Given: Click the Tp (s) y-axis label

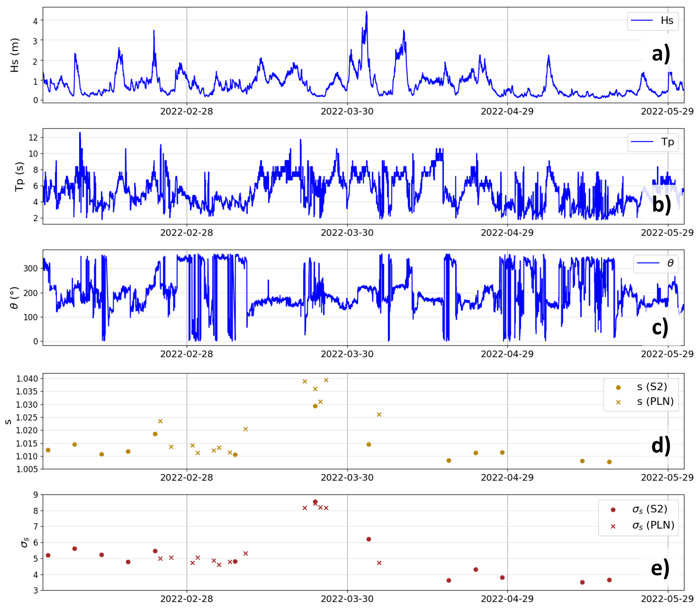Looking at the screenshot, I should point(20,177).
